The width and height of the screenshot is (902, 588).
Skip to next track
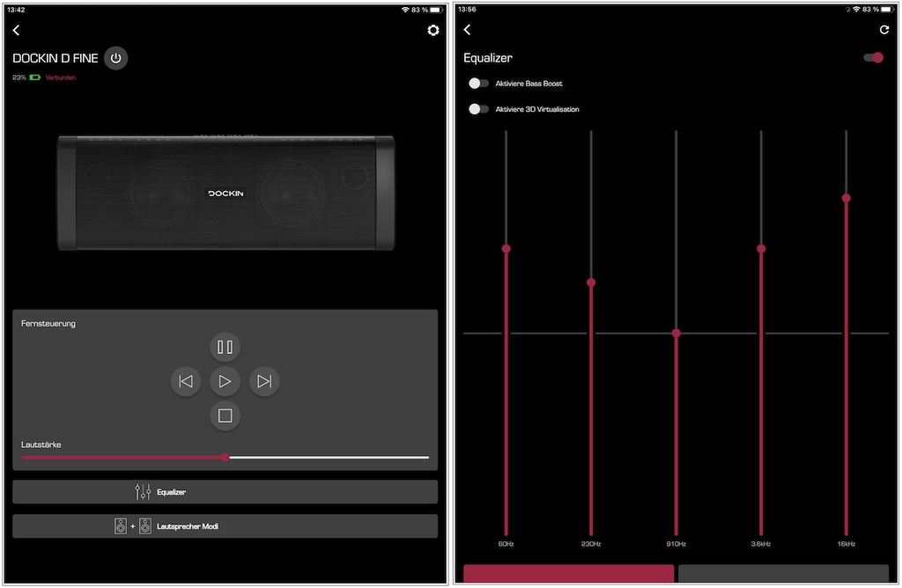[264, 381]
